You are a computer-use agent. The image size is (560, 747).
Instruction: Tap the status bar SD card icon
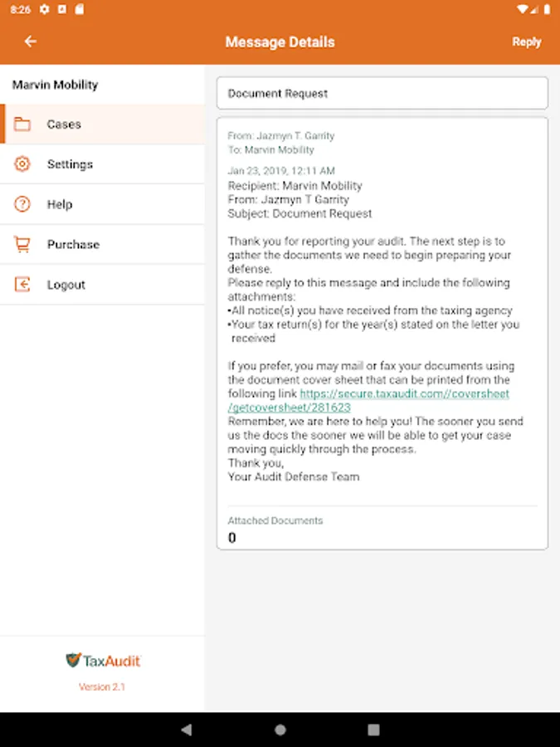(79, 9)
